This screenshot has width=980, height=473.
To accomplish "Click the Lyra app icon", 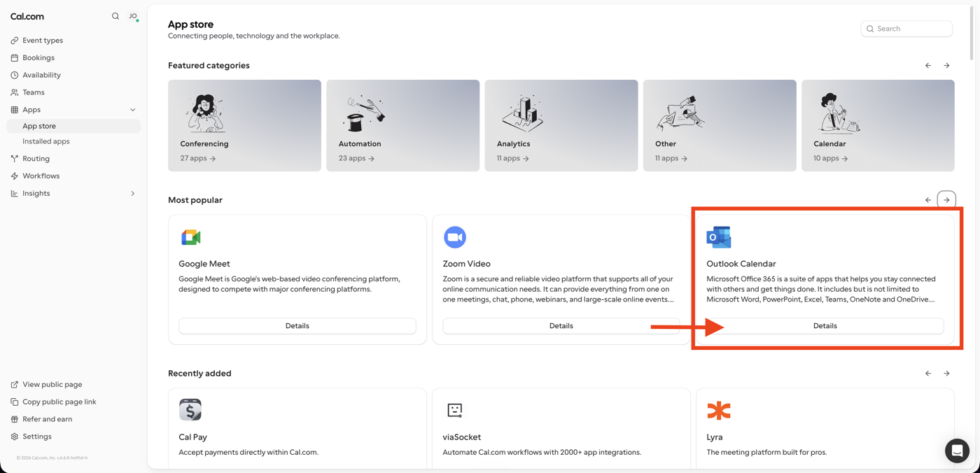I will (x=719, y=410).
